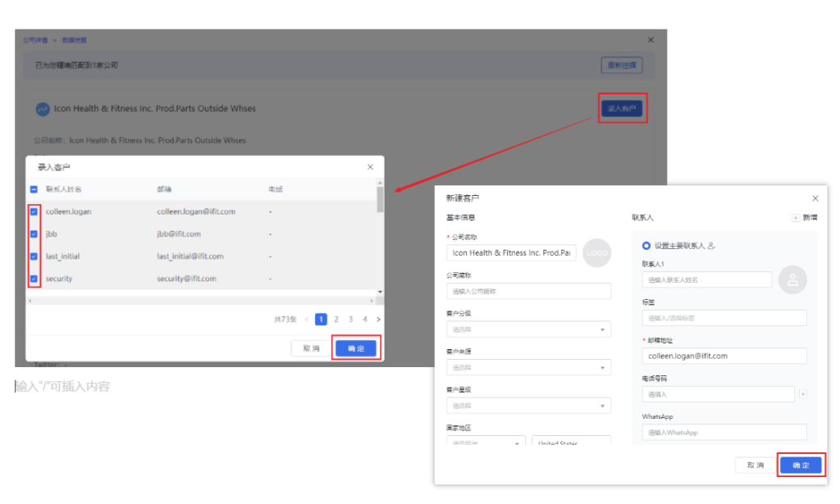Jump to page 4 of contact list
840x504 pixels.
coord(365,320)
